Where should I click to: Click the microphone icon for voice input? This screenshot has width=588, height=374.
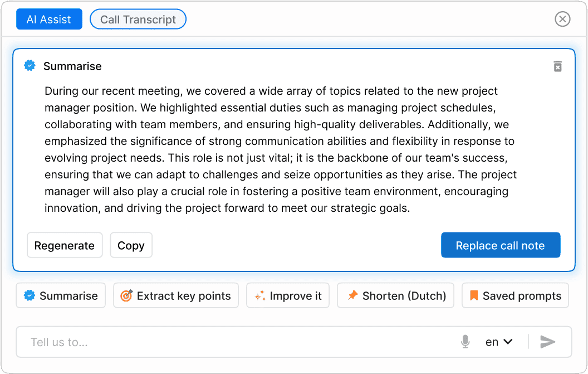click(x=465, y=342)
